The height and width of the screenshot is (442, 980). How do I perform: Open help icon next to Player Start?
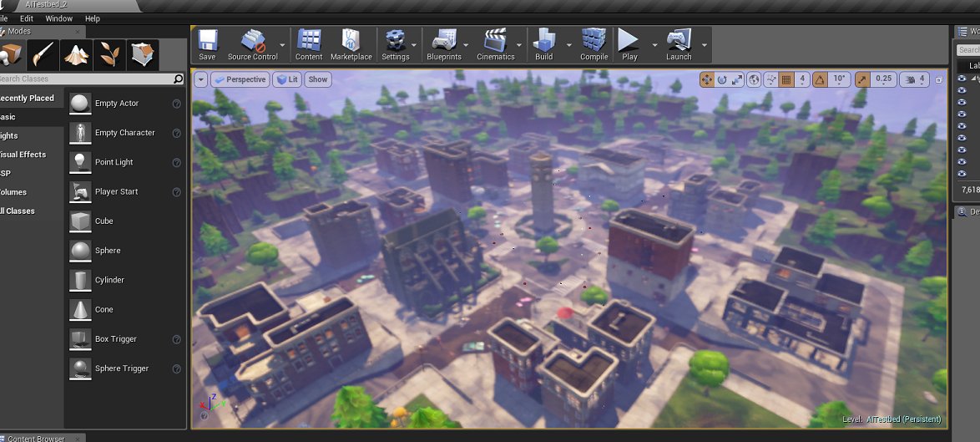pyautogui.click(x=177, y=192)
